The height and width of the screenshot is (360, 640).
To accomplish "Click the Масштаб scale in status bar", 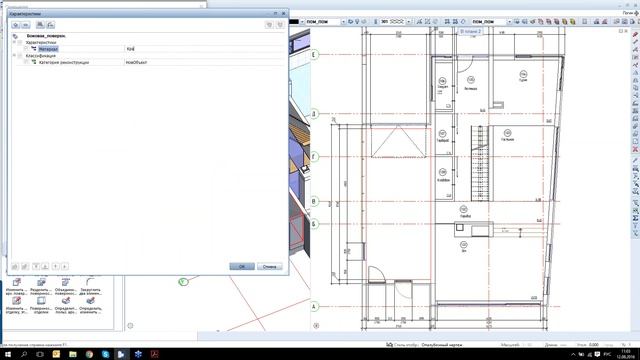I will [x=510, y=345].
